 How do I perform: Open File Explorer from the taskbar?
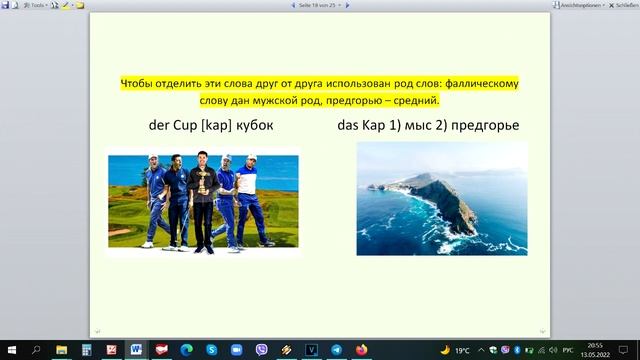click(62, 350)
